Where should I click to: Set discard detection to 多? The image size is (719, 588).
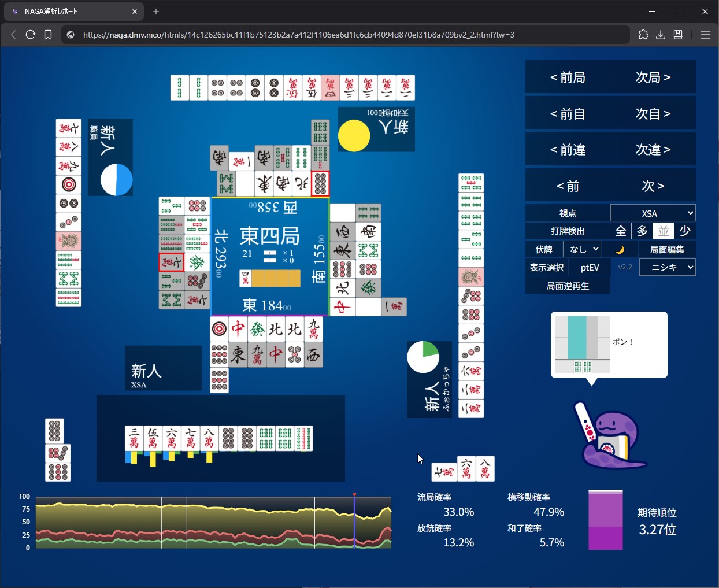642,231
